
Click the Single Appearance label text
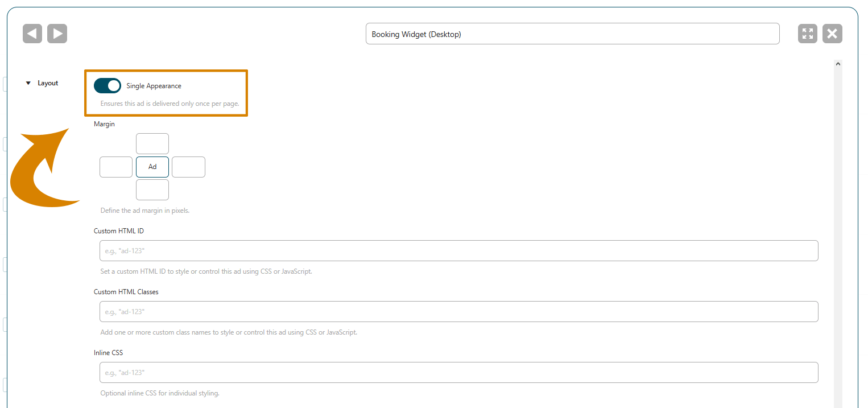tap(154, 86)
